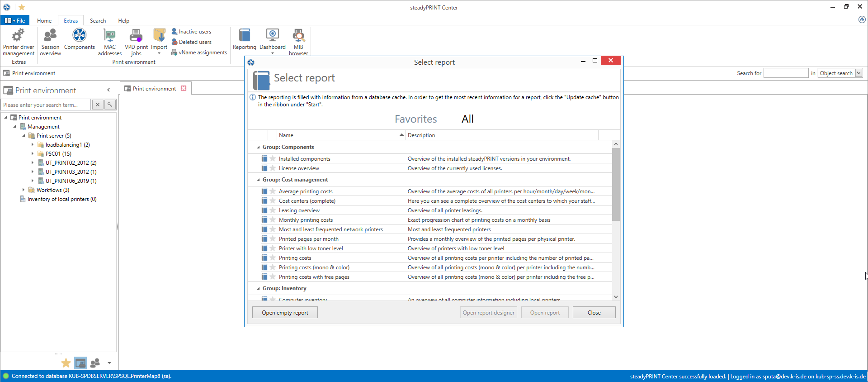Click the ribbon collapse icon at top right
The image size is (868, 382).
tap(862, 19)
